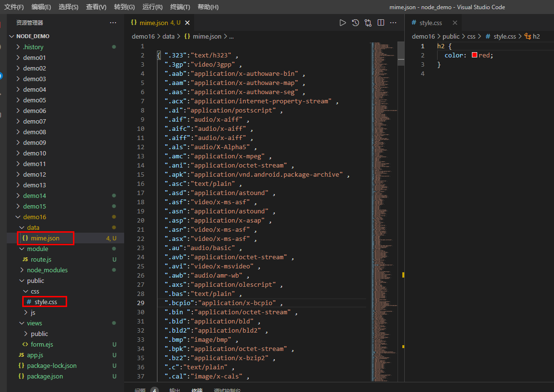
Task: Switch to the style.css tab
Action: (430, 23)
